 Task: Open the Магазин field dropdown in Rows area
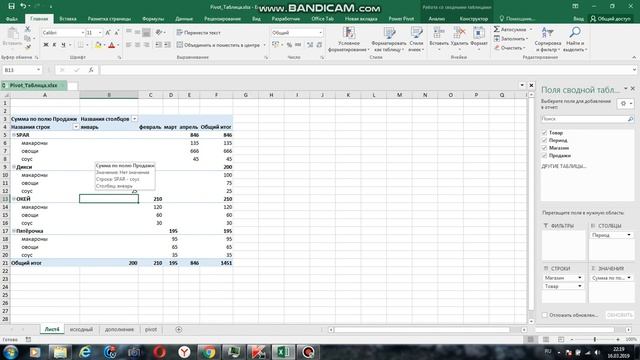coord(580,278)
